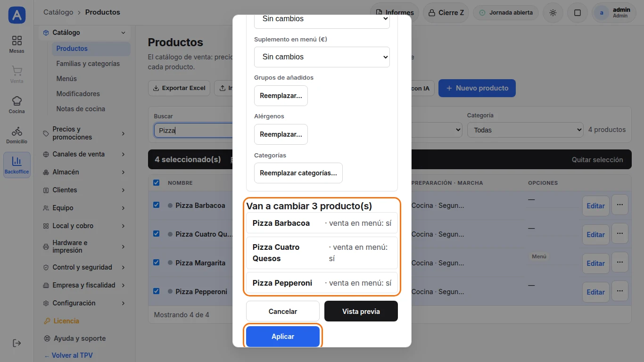Click Reemplazar under Alérgenos

click(281, 134)
